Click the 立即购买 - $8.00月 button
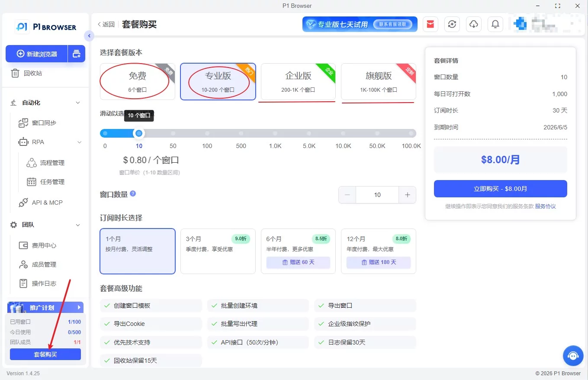588x380 pixels. point(500,189)
